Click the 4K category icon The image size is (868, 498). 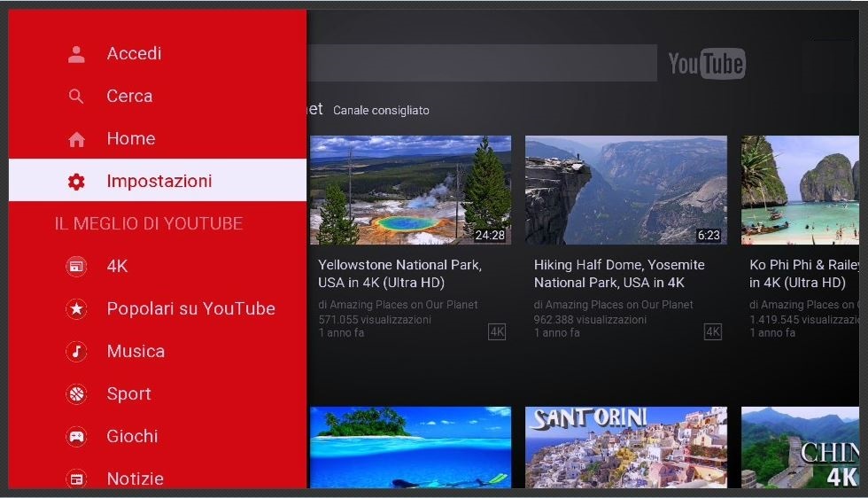[76, 267]
